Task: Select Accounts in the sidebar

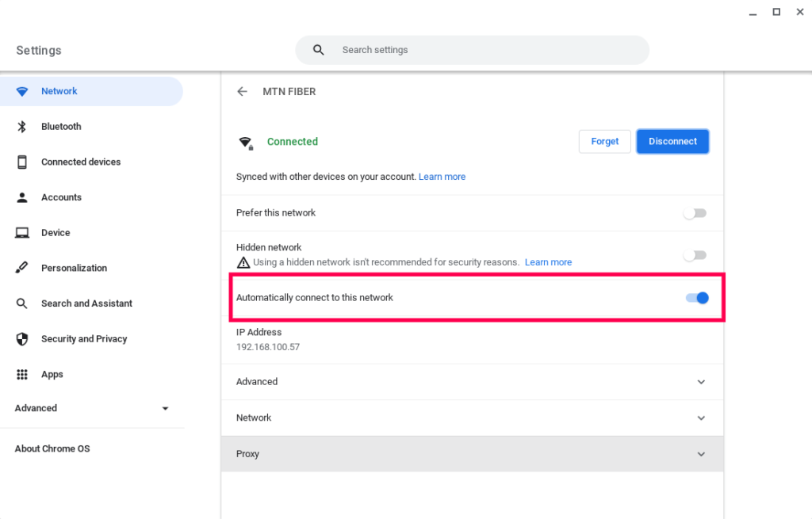Action: click(x=91, y=197)
